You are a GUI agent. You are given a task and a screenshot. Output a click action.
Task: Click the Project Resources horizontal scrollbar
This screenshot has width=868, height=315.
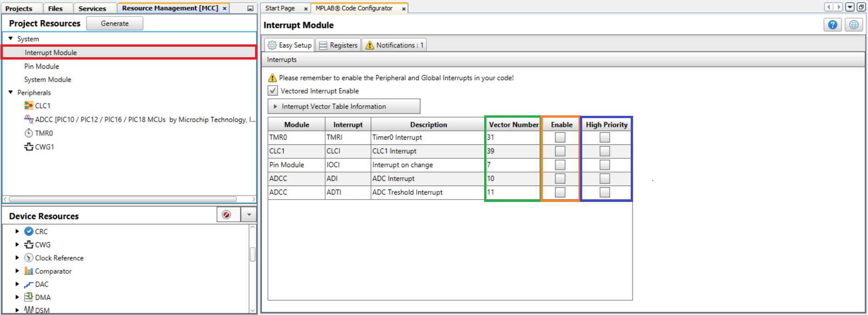pyautogui.click(x=123, y=199)
